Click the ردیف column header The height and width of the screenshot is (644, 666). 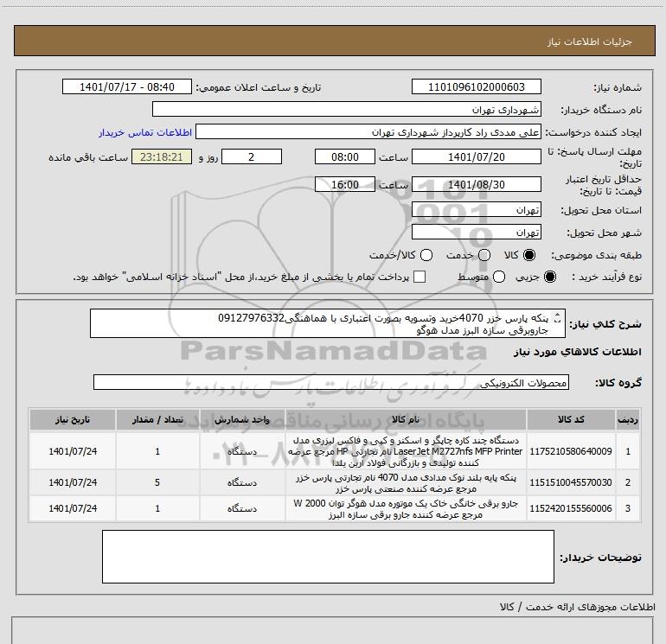click(x=628, y=420)
